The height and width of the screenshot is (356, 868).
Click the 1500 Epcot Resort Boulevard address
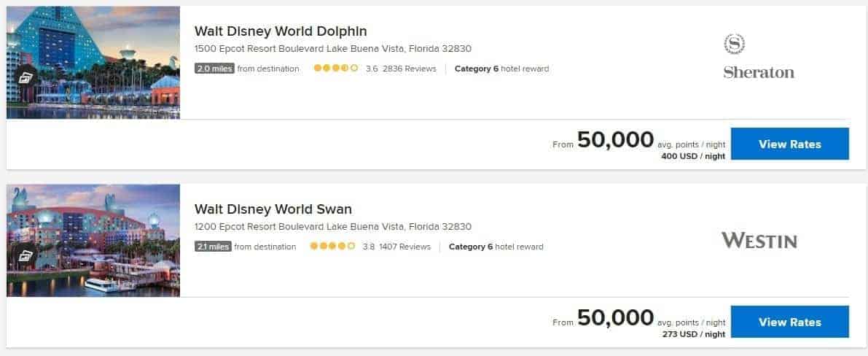[332, 49]
